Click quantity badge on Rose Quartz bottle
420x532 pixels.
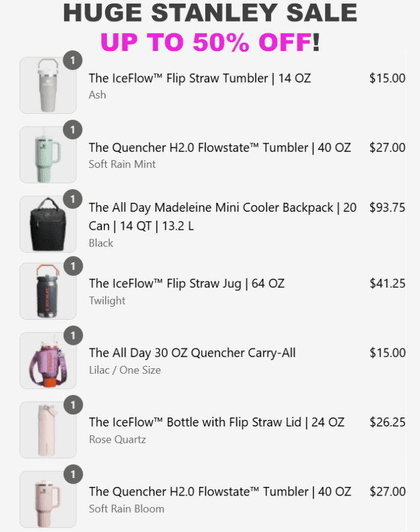click(73, 405)
